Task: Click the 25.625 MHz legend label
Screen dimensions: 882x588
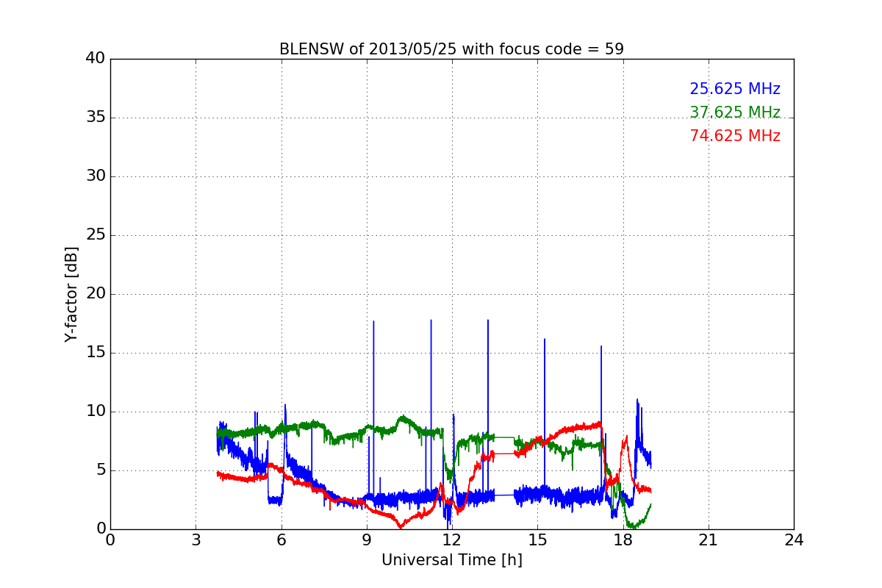Action: [x=734, y=90]
